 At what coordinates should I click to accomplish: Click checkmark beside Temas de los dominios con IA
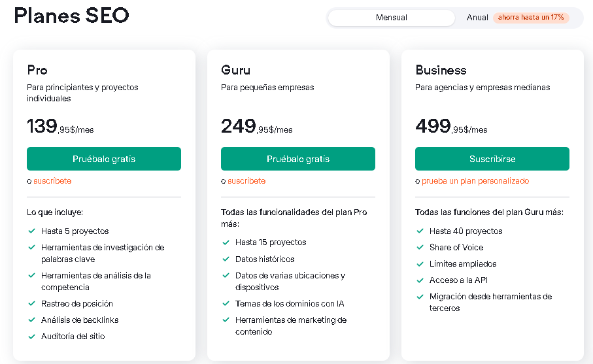(226, 303)
